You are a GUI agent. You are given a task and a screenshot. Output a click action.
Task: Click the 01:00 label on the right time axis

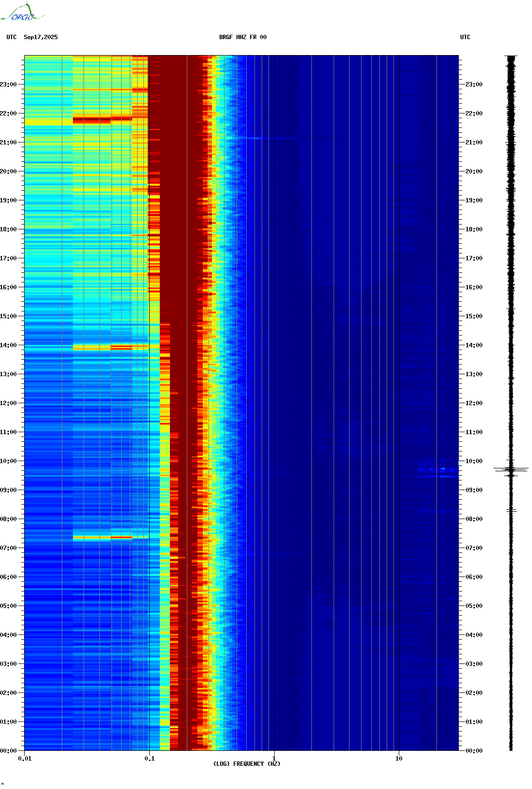coord(474,722)
